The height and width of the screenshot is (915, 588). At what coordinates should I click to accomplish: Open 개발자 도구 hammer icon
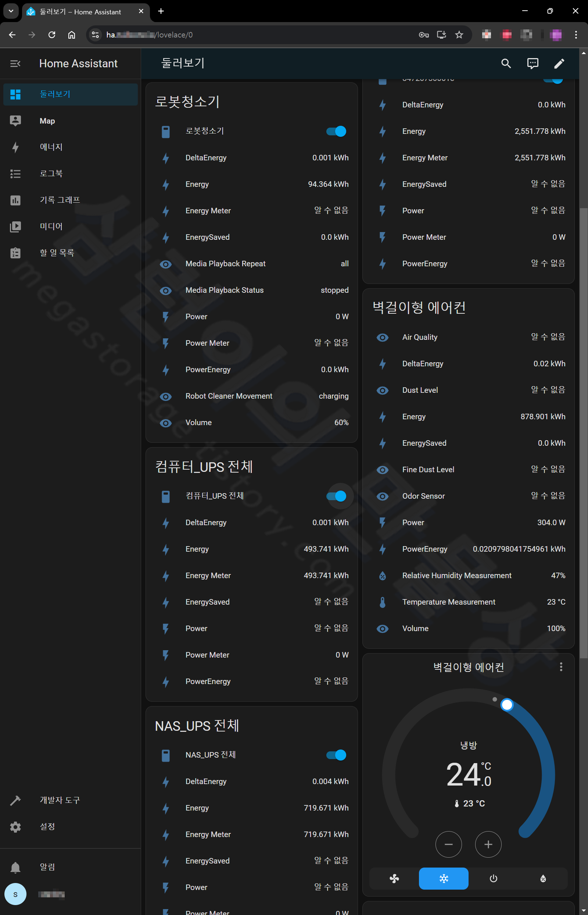point(15,800)
